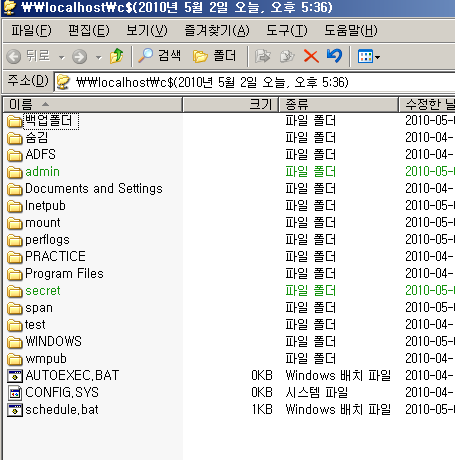Click the Program Files name text
Screen dimensions: 455x460
point(64,274)
